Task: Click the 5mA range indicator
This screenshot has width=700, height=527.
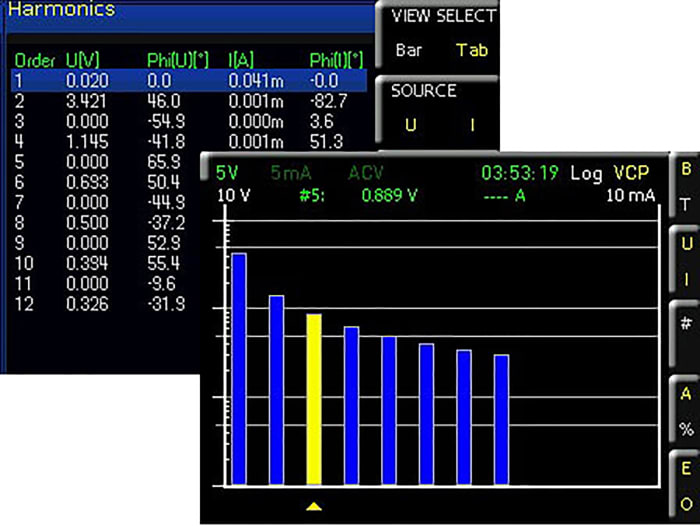Action: (x=291, y=173)
